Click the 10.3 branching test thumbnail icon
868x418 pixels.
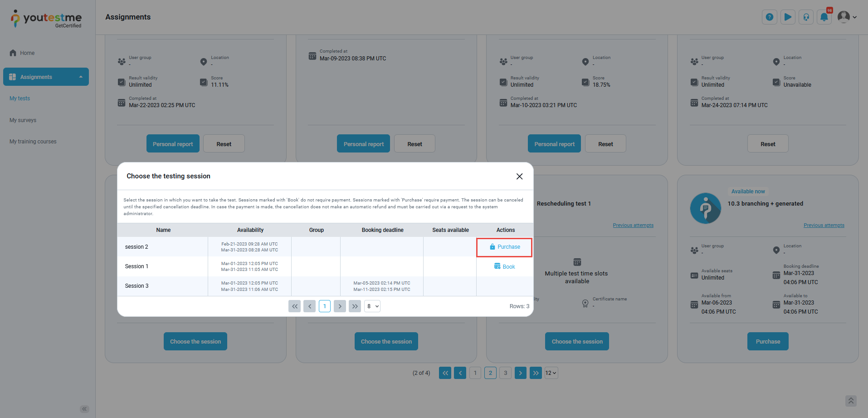pyautogui.click(x=705, y=208)
